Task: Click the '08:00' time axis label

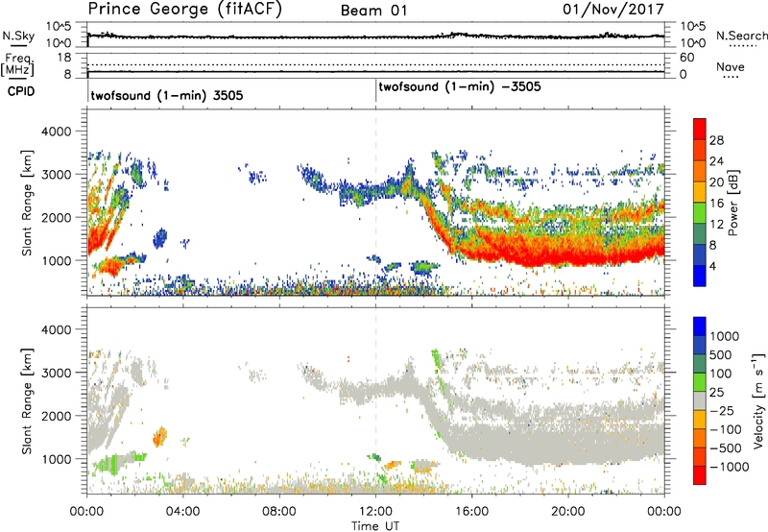Action: [279, 512]
